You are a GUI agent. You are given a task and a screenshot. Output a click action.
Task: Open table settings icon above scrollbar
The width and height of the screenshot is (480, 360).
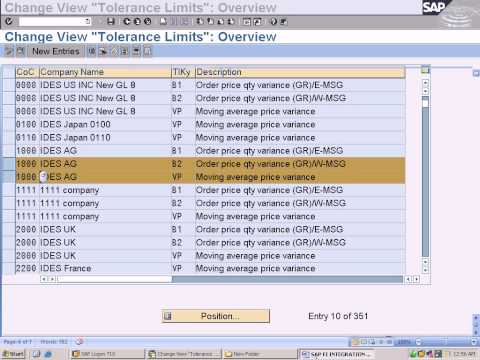click(425, 70)
